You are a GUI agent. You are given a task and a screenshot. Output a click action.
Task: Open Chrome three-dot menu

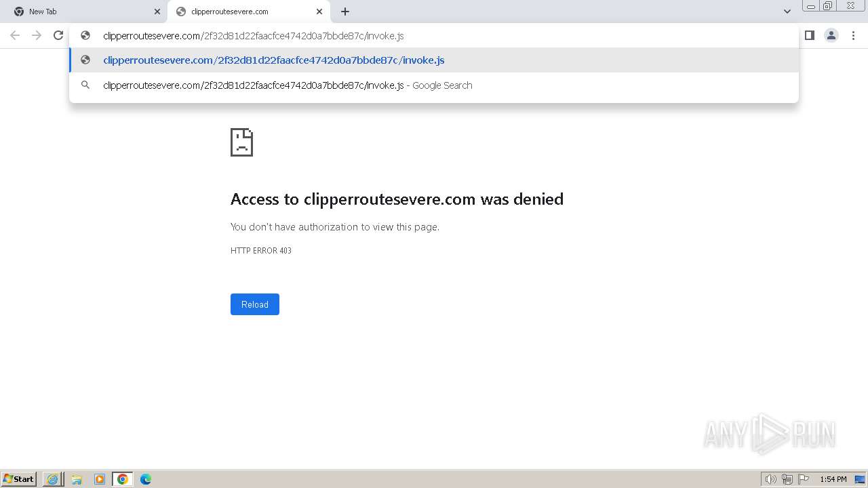[x=853, y=35]
